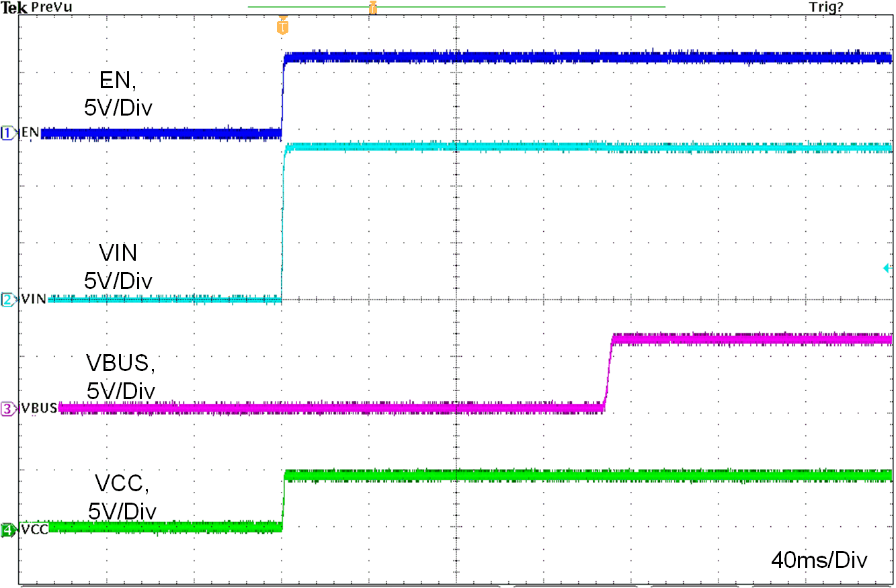Click the Trig? status indicator
896x588 pixels.
tap(825, 6)
